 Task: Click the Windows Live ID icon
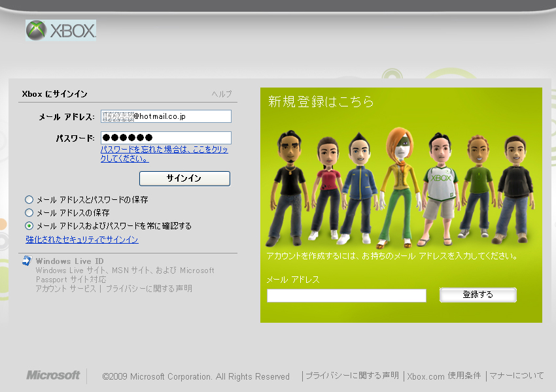tap(27, 261)
